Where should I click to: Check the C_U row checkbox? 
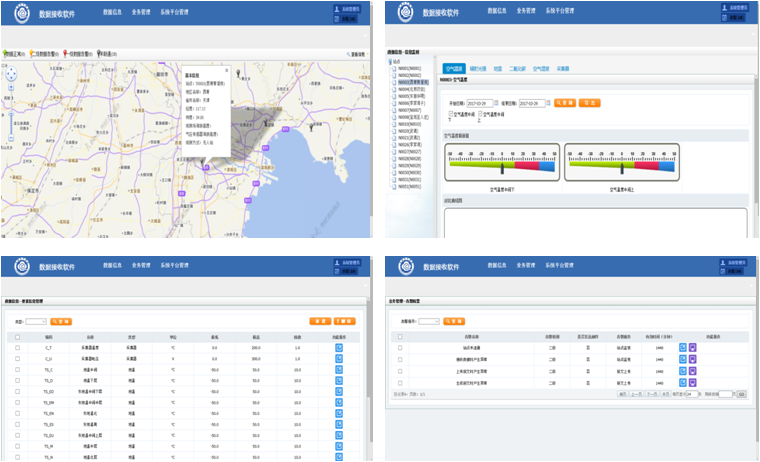tap(17, 359)
